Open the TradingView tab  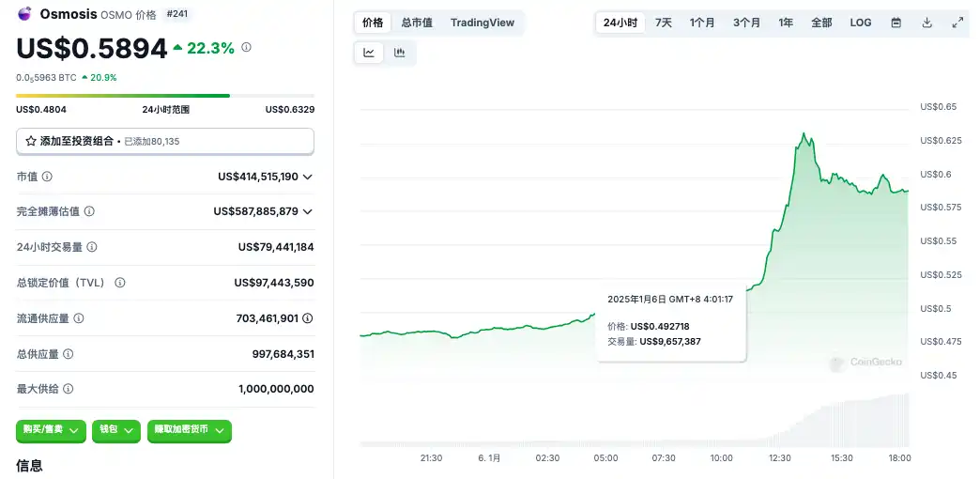482,23
